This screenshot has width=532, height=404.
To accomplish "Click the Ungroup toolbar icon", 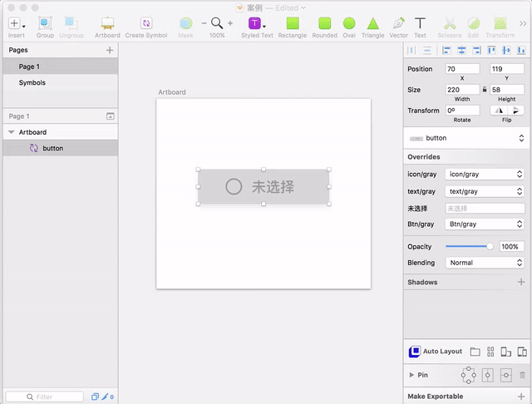I will pyautogui.click(x=71, y=23).
